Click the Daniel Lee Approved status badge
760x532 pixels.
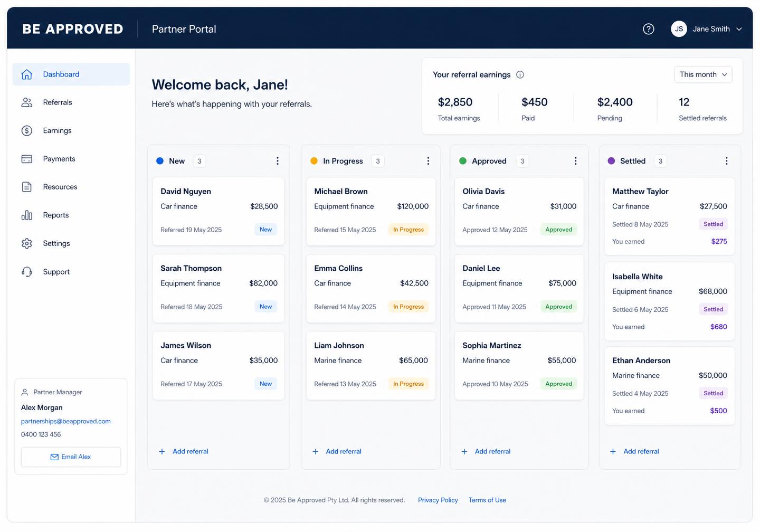pyautogui.click(x=558, y=307)
